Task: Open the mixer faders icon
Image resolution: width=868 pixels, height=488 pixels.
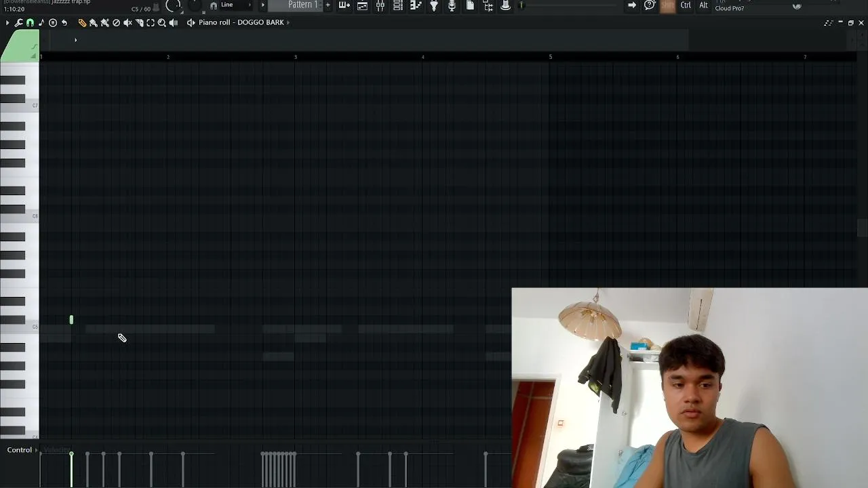Action: pyautogui.click(x=380, y=5)
